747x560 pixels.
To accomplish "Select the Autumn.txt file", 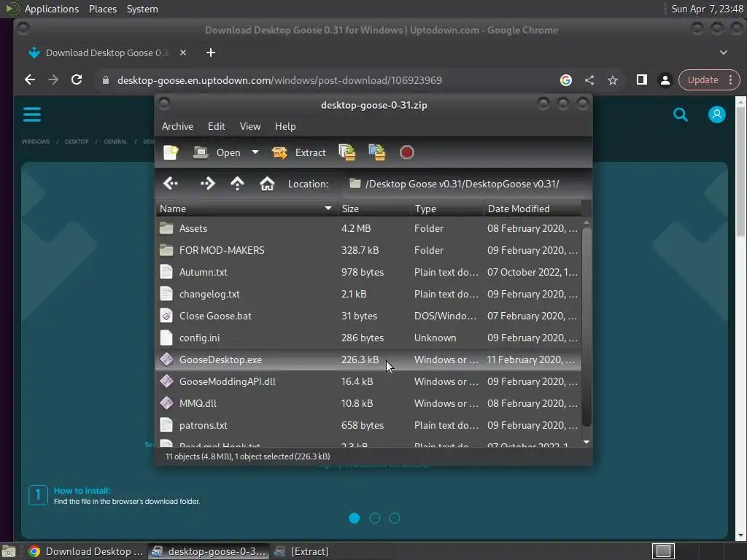I will 368,273.
